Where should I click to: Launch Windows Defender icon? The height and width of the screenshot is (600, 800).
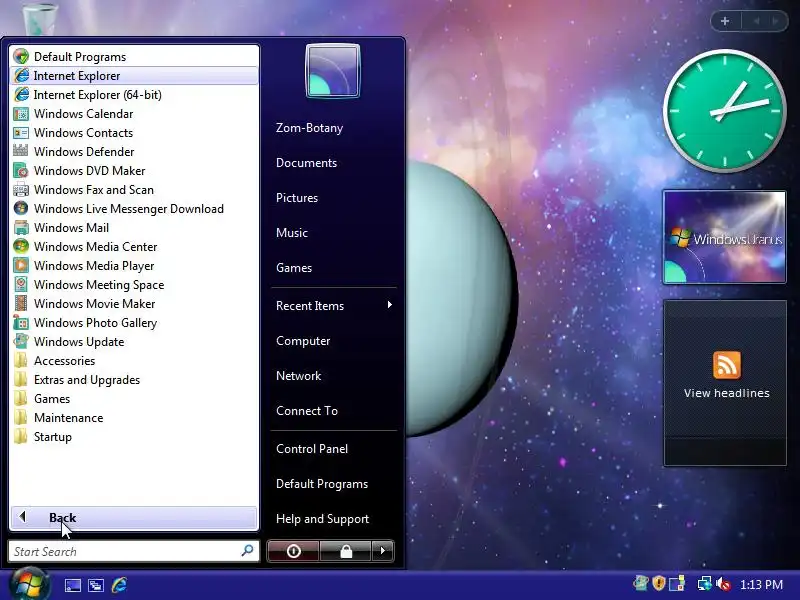pyautogui.click(x=21, y=152)
